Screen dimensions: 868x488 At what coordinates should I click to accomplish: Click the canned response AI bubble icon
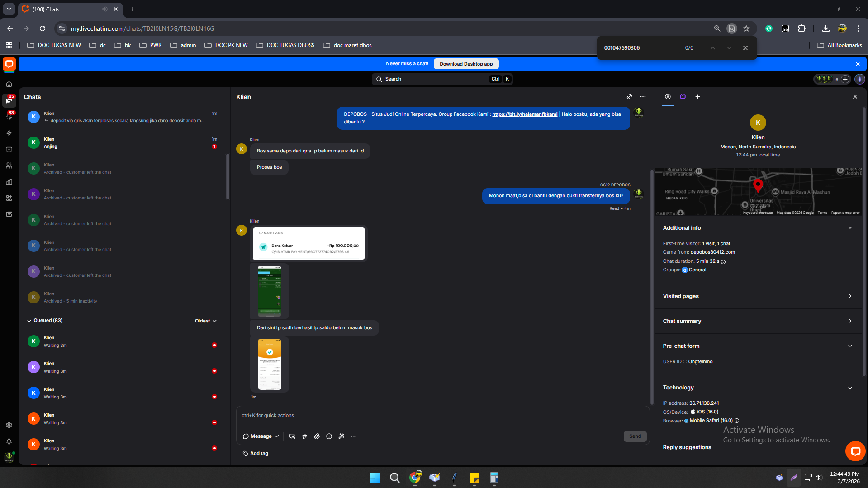[292, 436]
